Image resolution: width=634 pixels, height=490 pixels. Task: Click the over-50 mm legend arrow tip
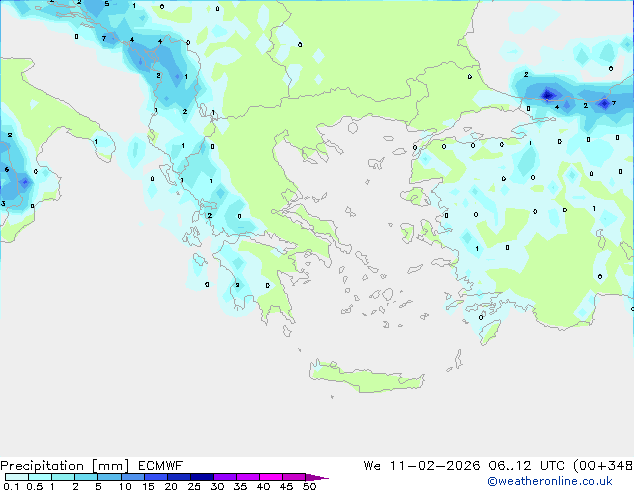coord(317,477)
